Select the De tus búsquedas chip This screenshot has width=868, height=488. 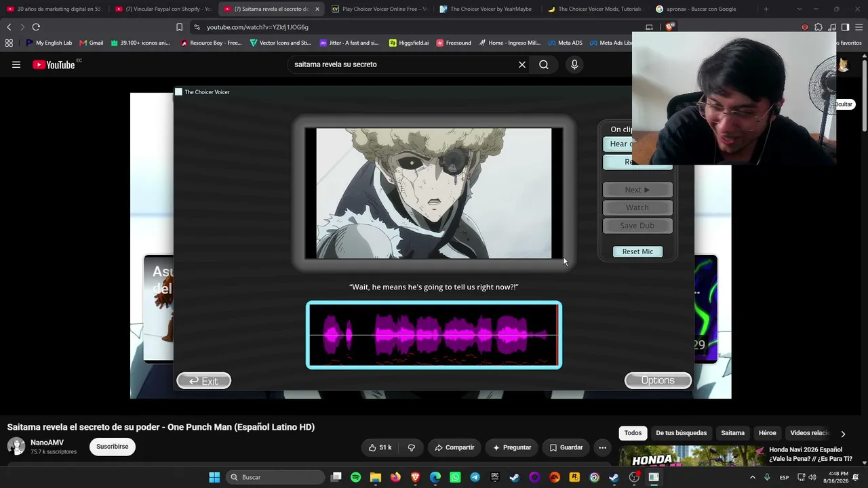point(681,433)
